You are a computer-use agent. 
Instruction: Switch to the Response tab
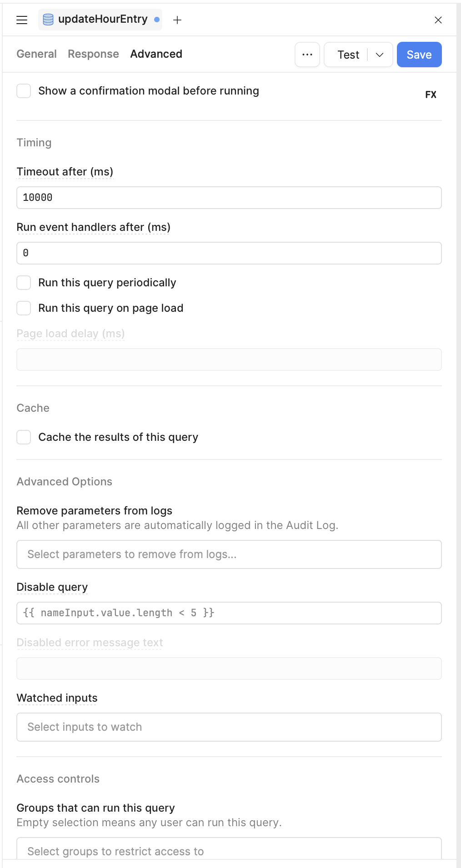click(93, 54)
